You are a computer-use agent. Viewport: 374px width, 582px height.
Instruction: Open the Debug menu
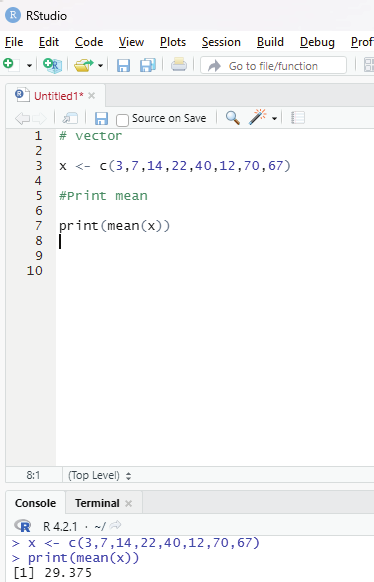[317, 42]
